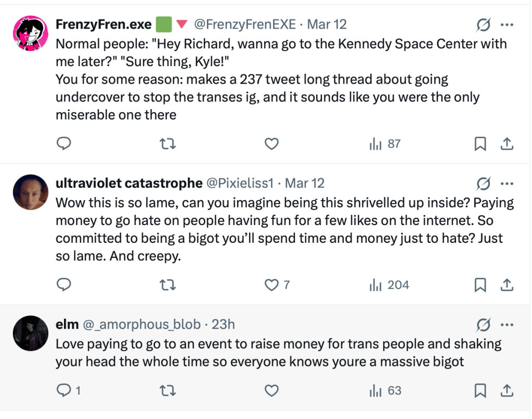Click ultraviolet catastrophe's profile avatar

30,192
